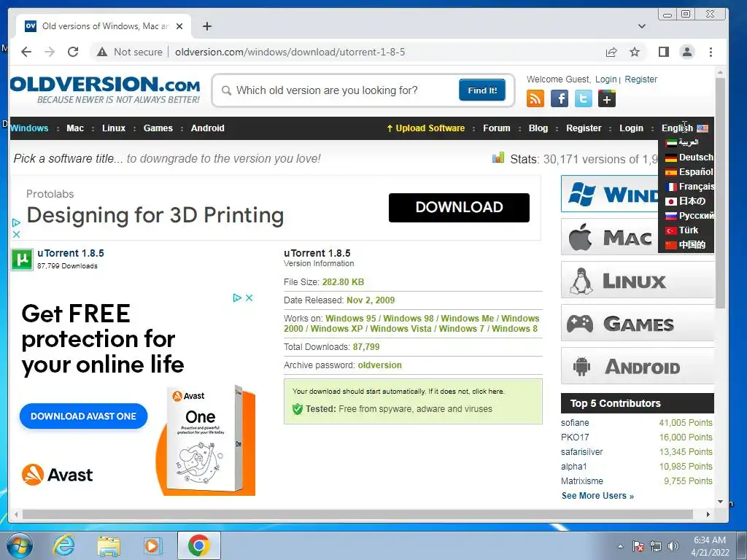This screenshot has height=560, width=747.
Task: Click the black DOWNLOAD button in Protolabs ad
Action: (x=459, y=207)
